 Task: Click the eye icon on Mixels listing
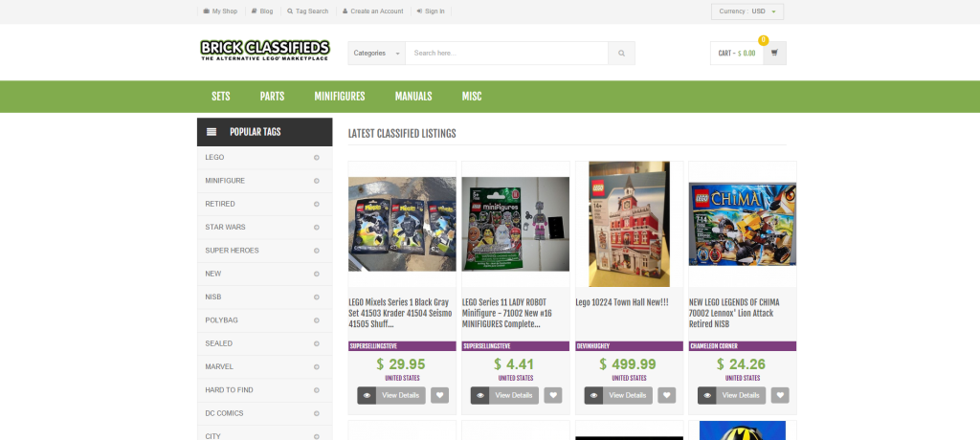pos(367,395)
